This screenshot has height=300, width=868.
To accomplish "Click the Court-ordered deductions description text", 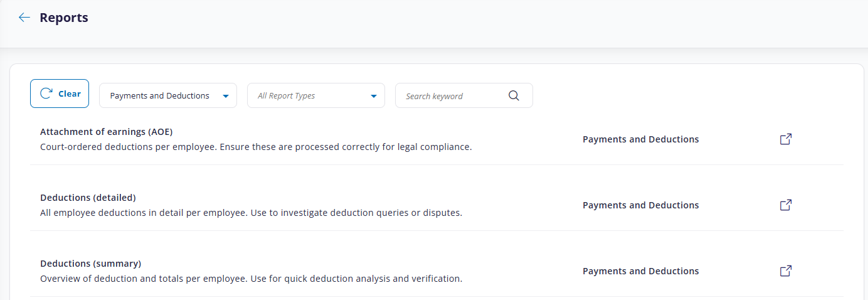I will coord(255,147).
